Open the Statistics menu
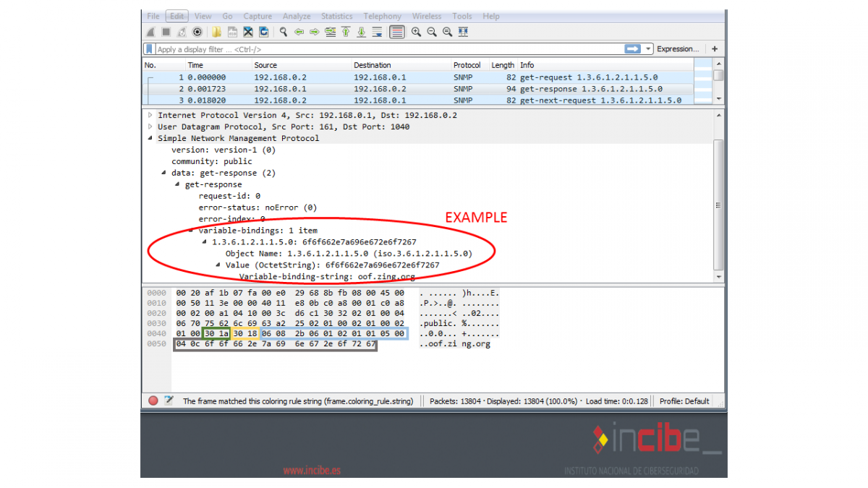 pyautogui.click(x=336, y=16)
